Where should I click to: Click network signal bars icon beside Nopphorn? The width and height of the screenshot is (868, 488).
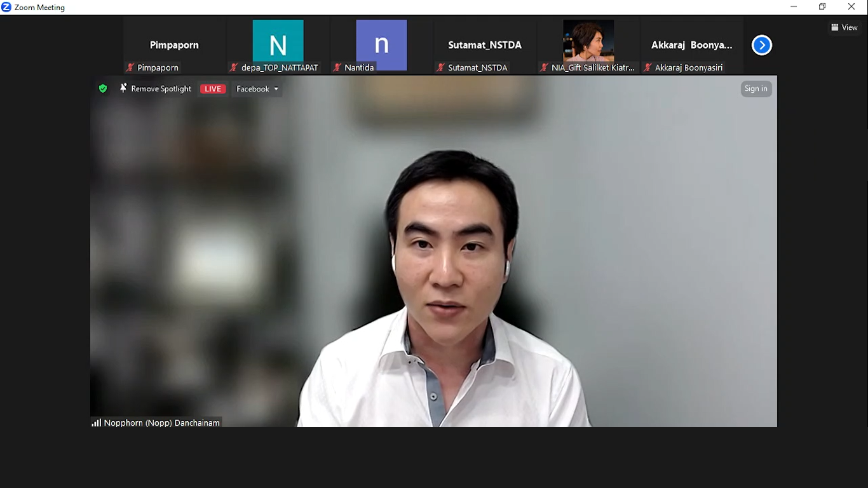[x=97, y=423]
